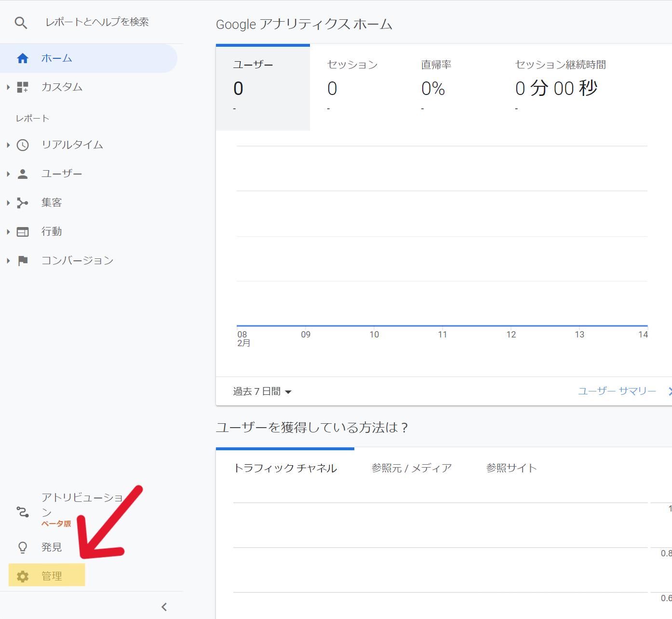Click the 発見 lightbulb icon
Screen dimensions: 672x619
[x=23, y=548]
